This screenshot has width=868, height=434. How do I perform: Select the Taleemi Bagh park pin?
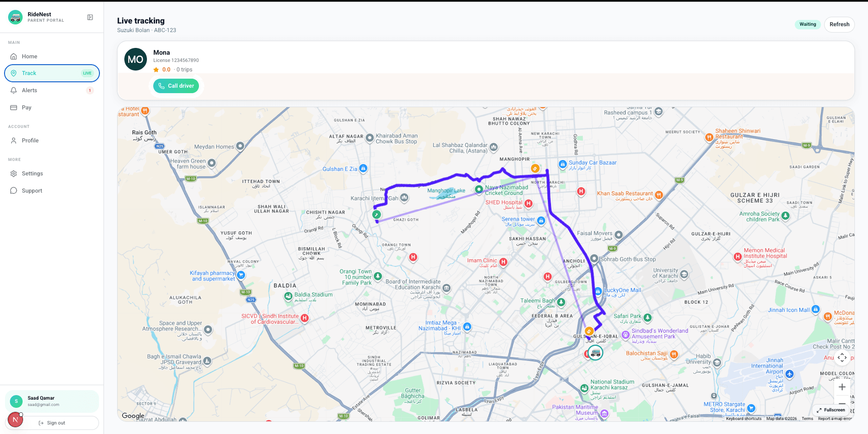click(561, 302)
